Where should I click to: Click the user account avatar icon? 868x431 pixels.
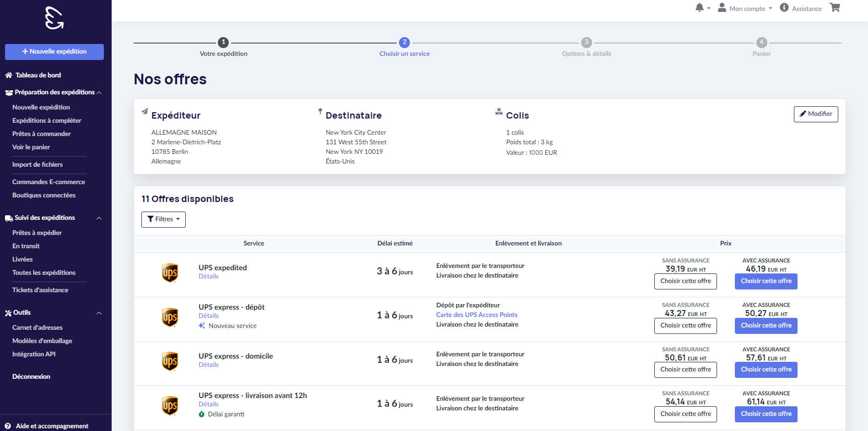click(x=722, y=8)
